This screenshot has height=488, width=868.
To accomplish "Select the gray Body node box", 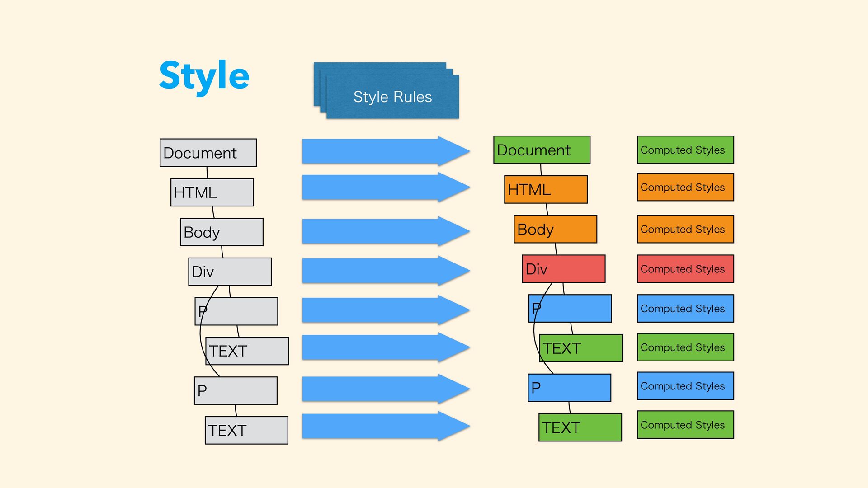I will pos(222,232).
